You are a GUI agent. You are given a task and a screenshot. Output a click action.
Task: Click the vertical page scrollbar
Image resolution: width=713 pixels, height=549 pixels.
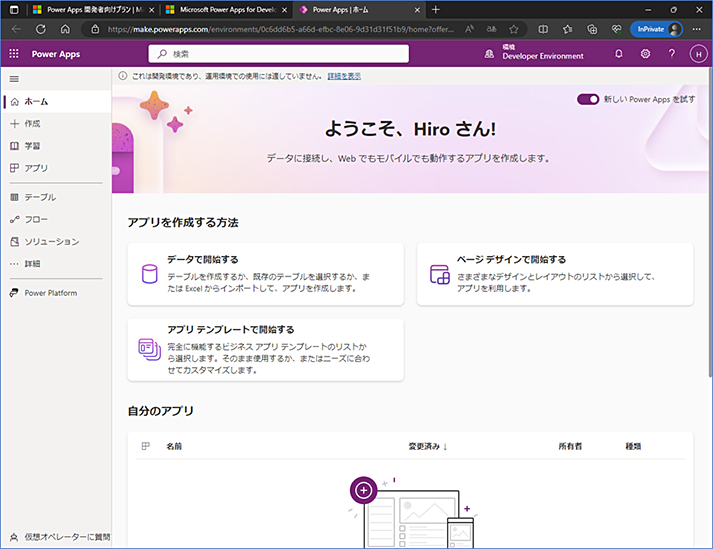710,223
